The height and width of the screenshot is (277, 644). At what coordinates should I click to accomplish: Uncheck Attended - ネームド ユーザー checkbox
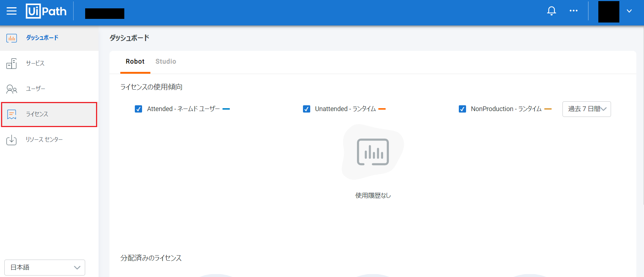pos(138,109)
